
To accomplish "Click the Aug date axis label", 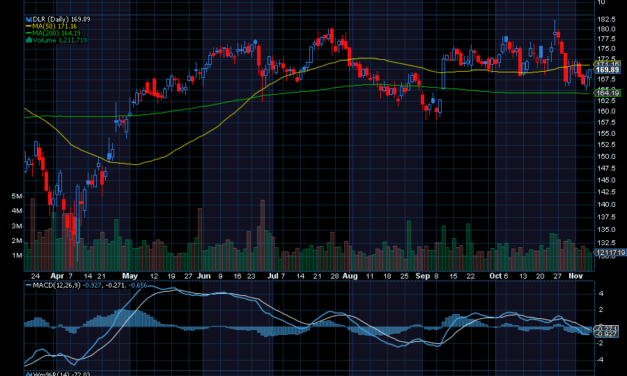I will pos(350,276).
